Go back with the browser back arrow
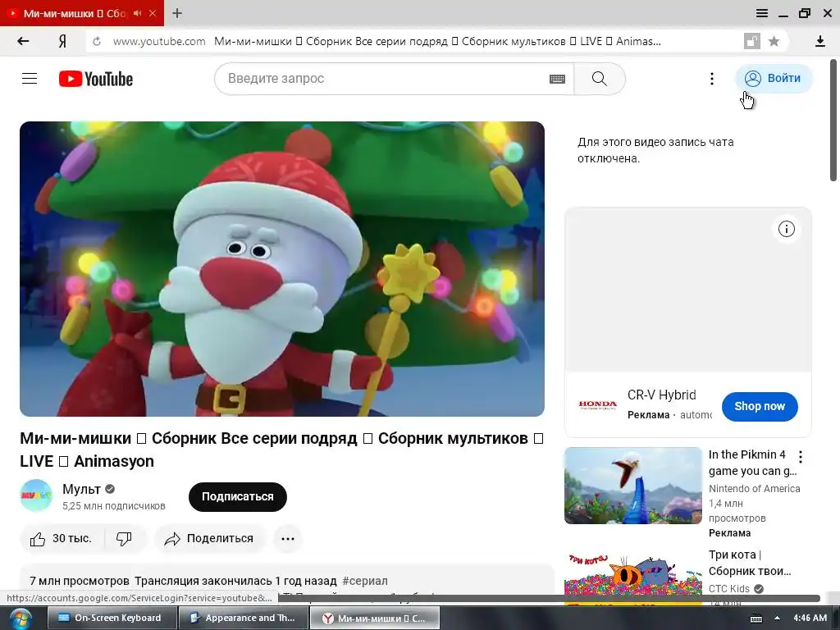This screenshot has height=630, width=840. [x=23, y=41]
